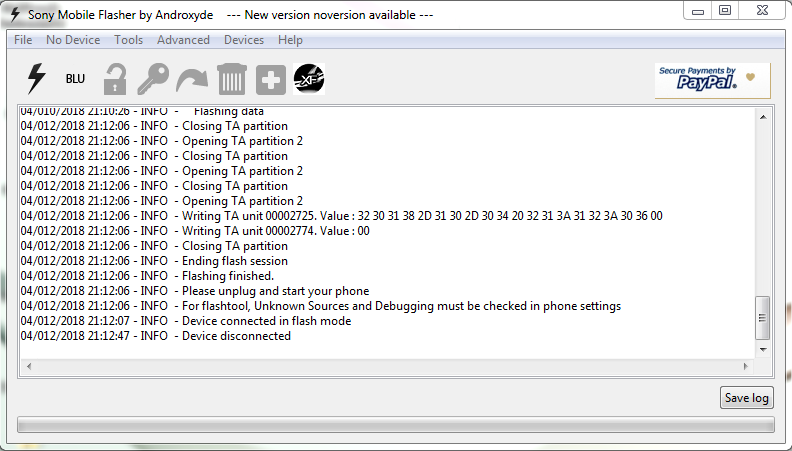Click the log's vertical scrollbar down arrow
Screen dimensions: 792x451
click(x=763, y=349)
